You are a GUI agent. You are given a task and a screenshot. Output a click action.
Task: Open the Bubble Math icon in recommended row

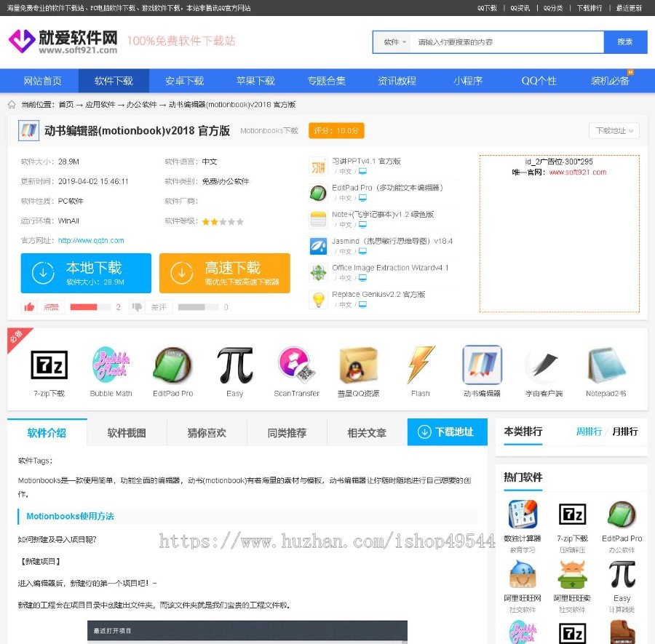coord(111,364)
